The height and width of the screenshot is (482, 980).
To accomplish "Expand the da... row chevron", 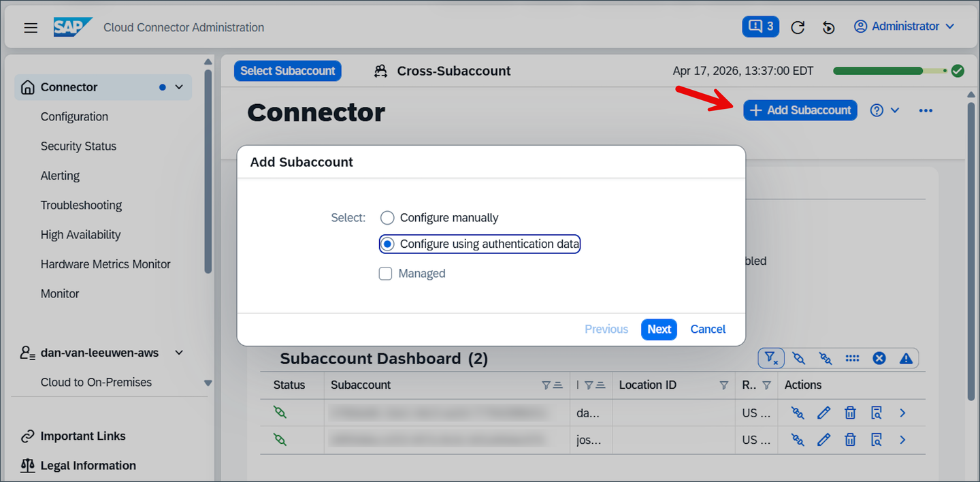I will [902, 413].
